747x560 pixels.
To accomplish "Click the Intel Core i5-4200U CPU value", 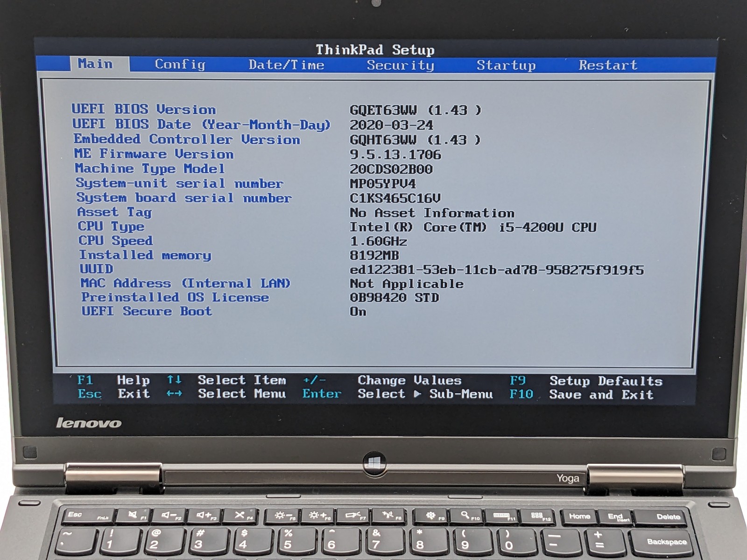I will click(x=473, y=227).
